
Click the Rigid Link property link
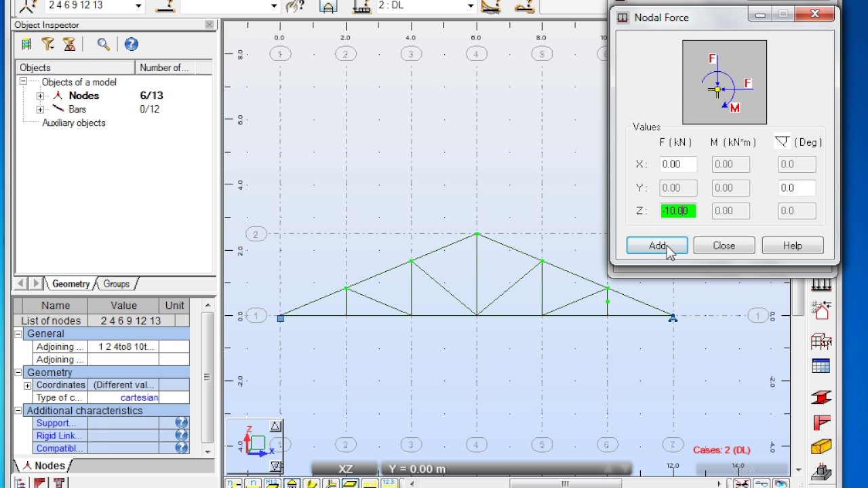coord(60,436)
